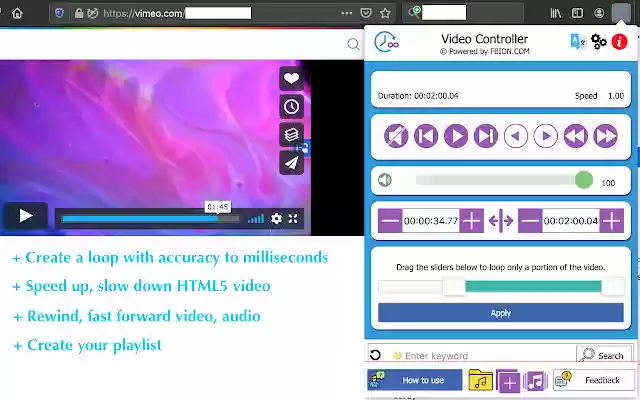Open page actions three-dot menu
640x400 pixels.
(x=347, y=13)
